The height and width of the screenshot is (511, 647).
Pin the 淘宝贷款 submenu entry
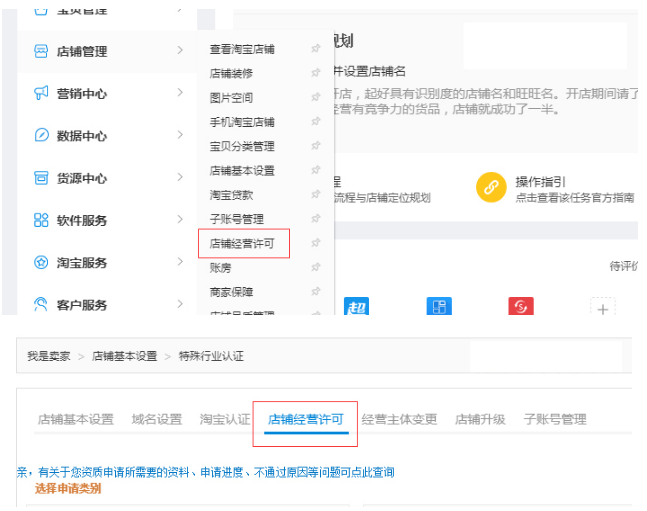pyautogui.click(x=316, y=194)
